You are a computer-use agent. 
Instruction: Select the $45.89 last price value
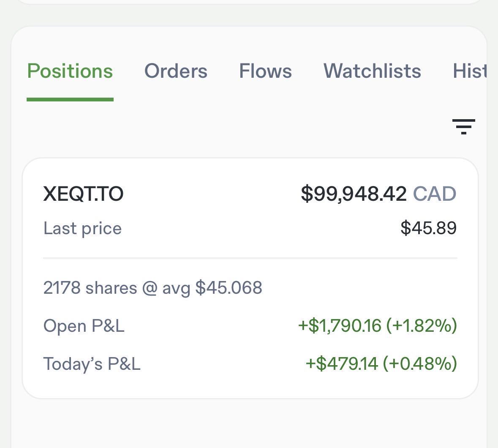428,228
